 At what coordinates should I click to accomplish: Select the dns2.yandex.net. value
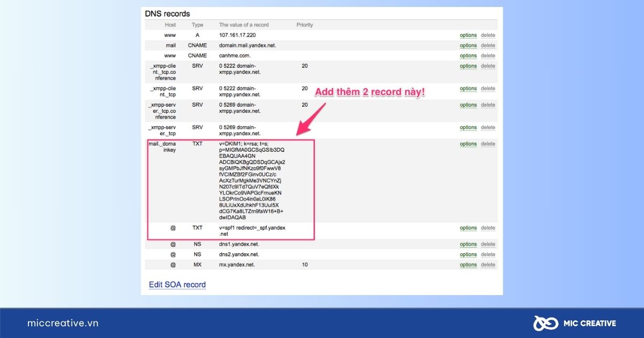(x=239, y=254)
